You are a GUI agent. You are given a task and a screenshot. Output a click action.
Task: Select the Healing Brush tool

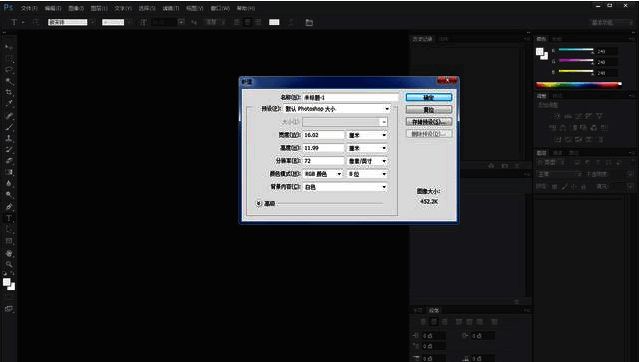point(9,116)
